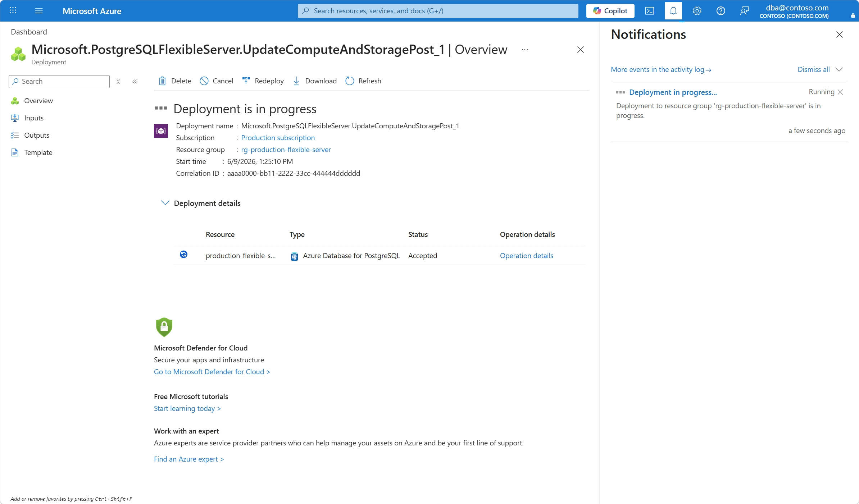Click Dismiss all notifications
Image resolution: width=859 pixels, height=504 pixels.
tap(813, 69)
